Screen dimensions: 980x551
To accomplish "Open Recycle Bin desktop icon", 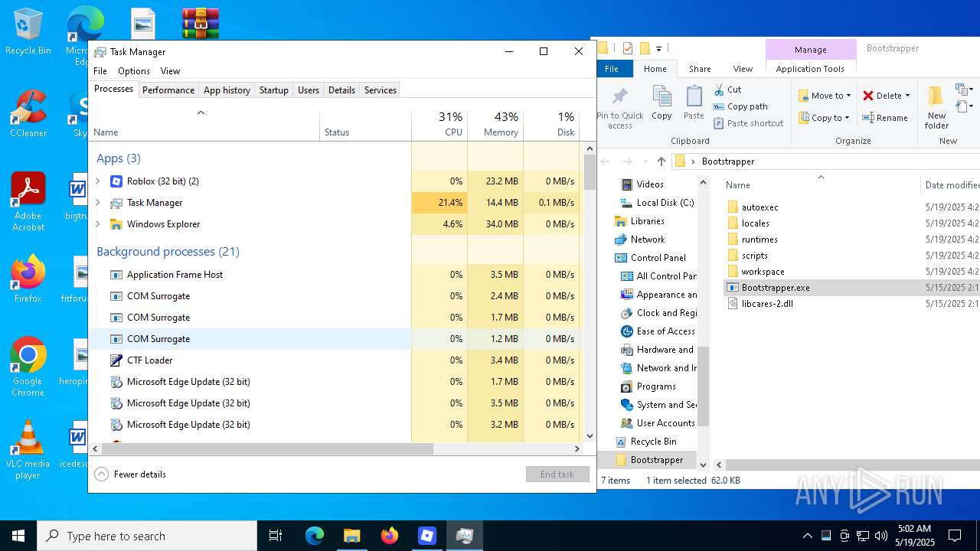I will [28, 32].
